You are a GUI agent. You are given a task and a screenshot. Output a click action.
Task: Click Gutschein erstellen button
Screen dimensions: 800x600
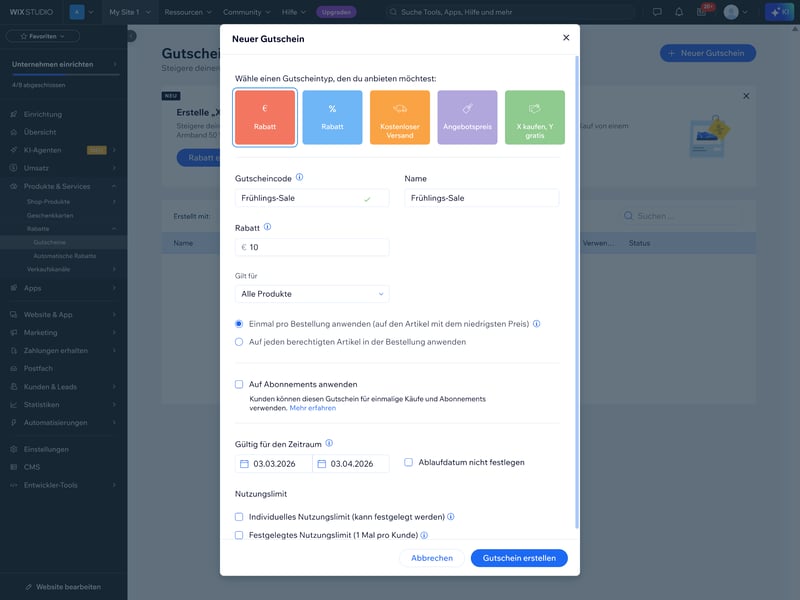[x=519, y=558]
